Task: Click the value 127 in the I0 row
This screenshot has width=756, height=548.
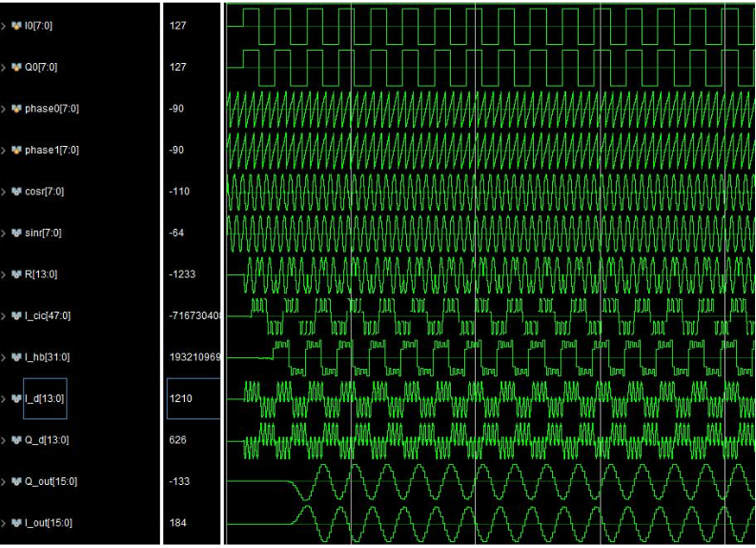Action: pyautogui.click(x=177, y=26)
